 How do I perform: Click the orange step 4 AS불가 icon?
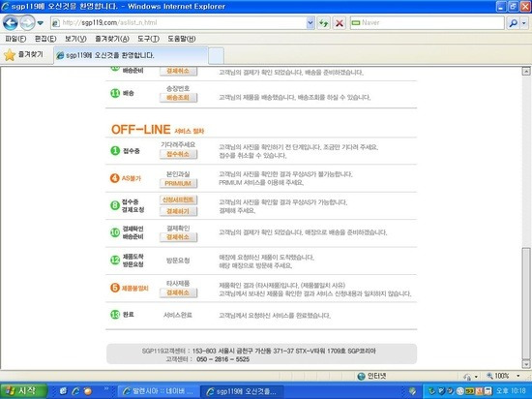115,178
